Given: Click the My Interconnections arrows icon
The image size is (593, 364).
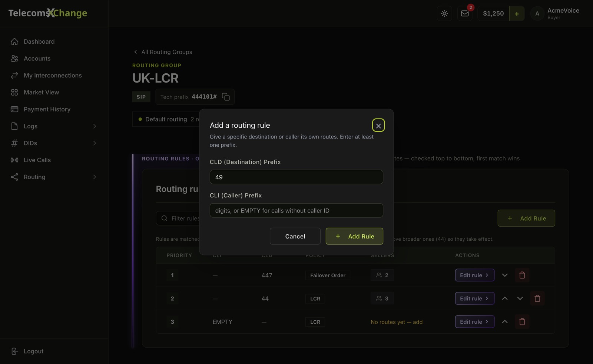Looking at the screenshot, I should click(14, 76).
